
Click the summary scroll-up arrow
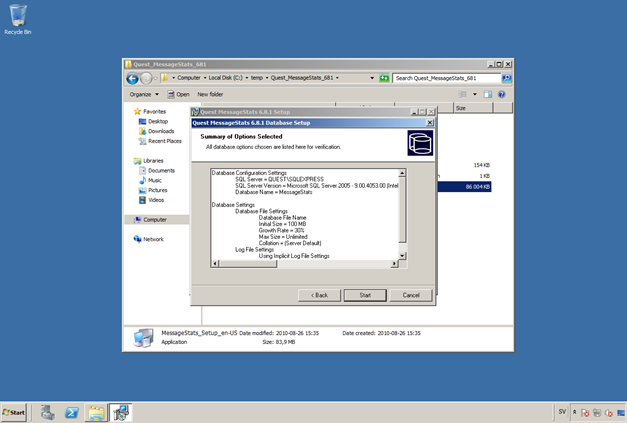(x=402, y=173)
